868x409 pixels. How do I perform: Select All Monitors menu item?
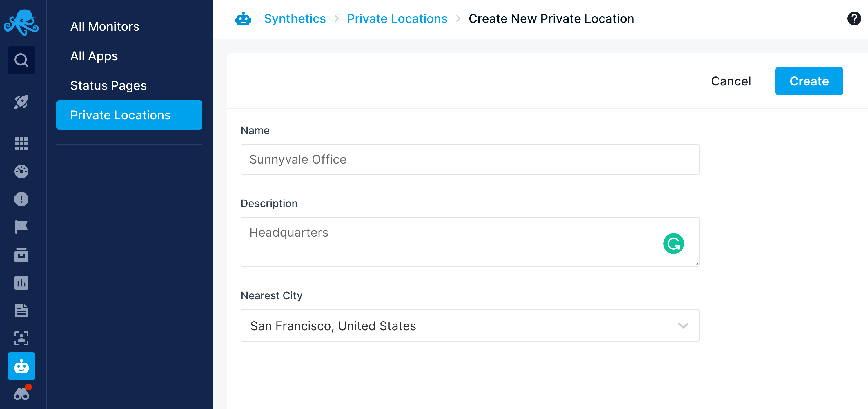point(105,26)
